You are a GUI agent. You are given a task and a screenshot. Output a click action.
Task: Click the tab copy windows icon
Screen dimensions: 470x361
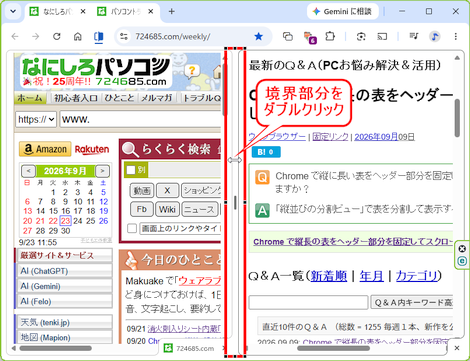click(288, 36)
